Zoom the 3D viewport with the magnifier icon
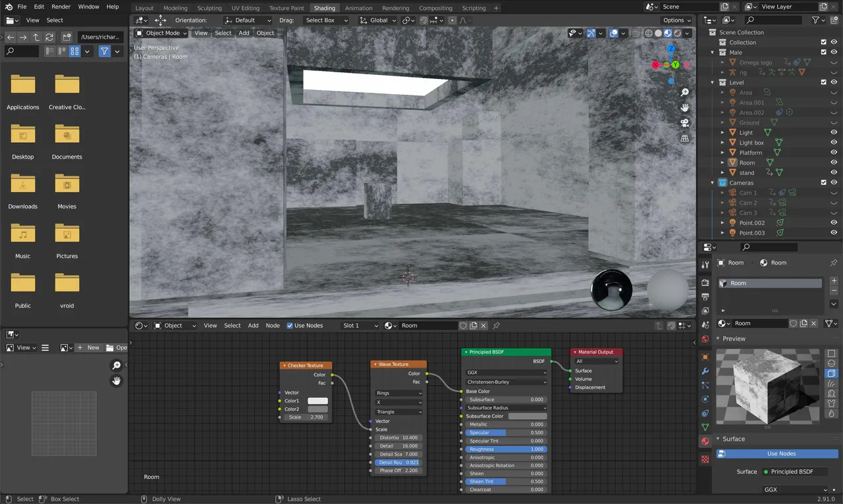This screenshot has height=504, width=843. tap(685, 93)
